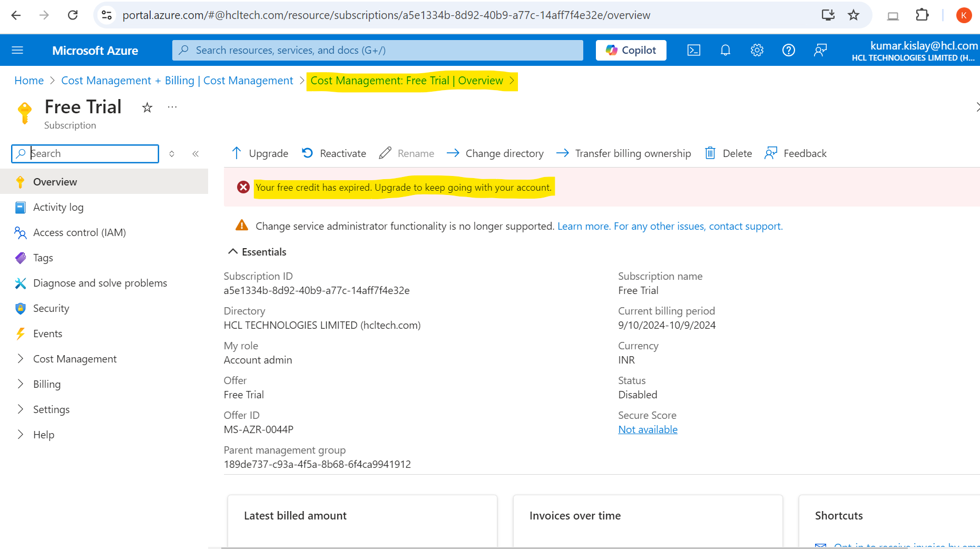The image size is (980, 549).
Task: Open the browser extensions puzzle icon
Action: coord(922,15)
